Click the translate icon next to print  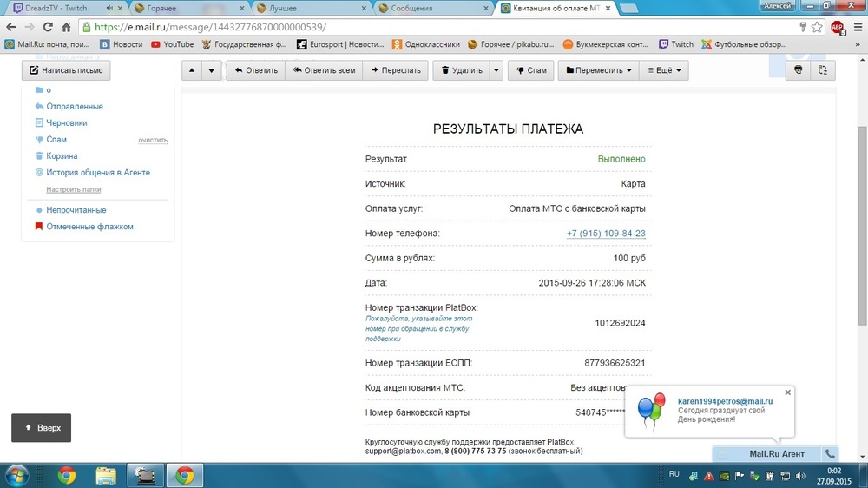tap(823, 70)
